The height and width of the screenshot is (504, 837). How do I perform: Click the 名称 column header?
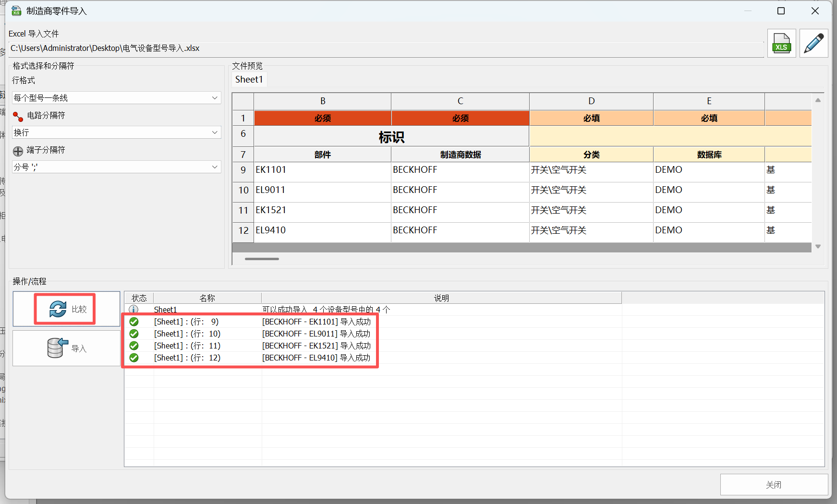(x=207, y=298)
